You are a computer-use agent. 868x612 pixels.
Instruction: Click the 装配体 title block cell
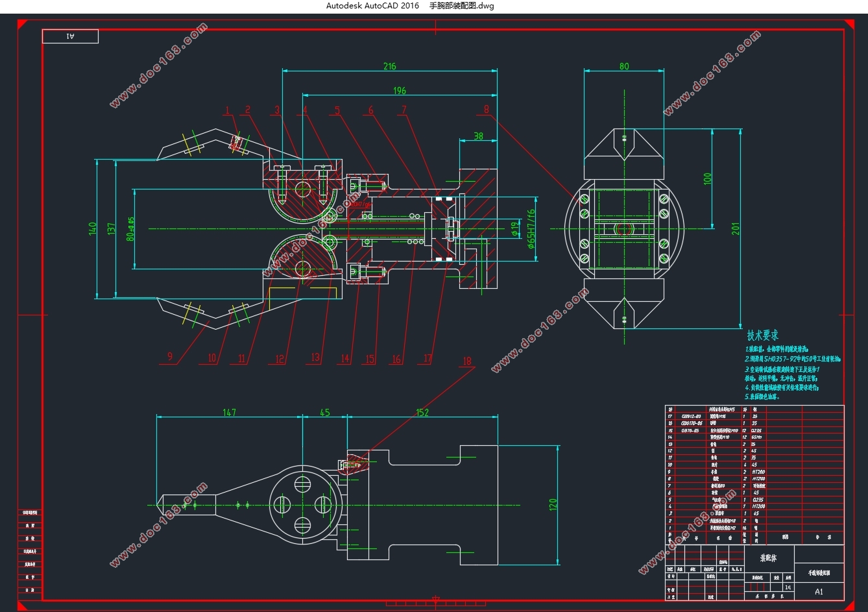(768, 557)
